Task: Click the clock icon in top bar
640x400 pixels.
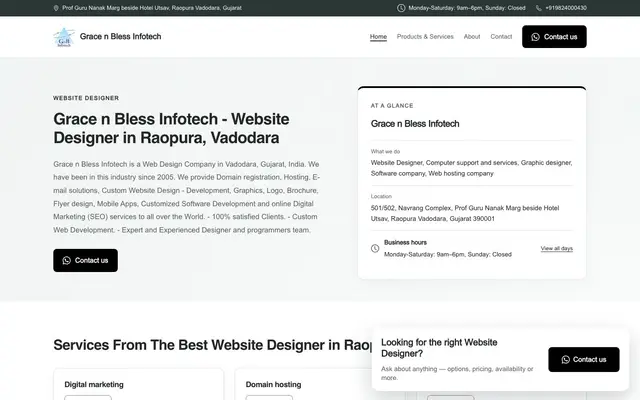Action: 401,8
